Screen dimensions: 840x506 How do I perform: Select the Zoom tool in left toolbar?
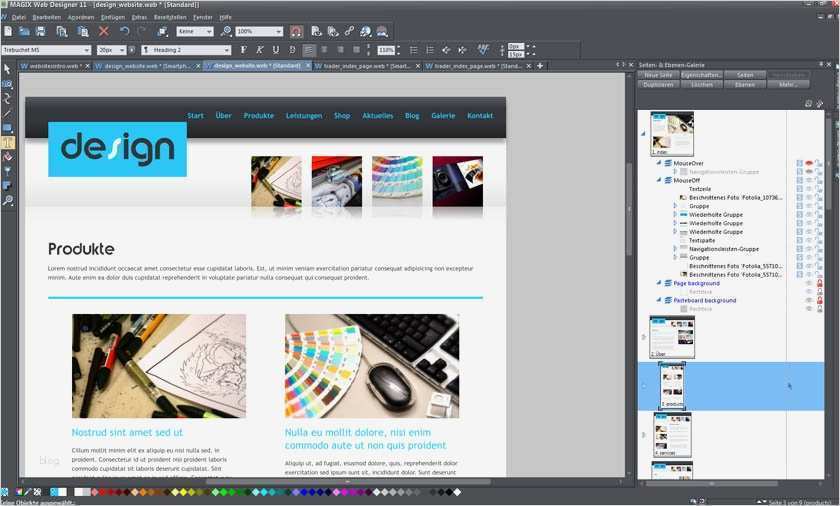8,200
